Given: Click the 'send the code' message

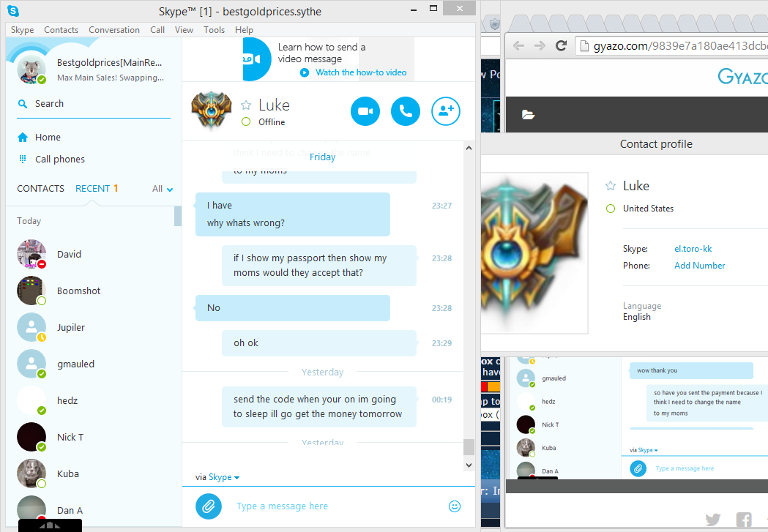Looking at the screenshot, I should (319, 407).
